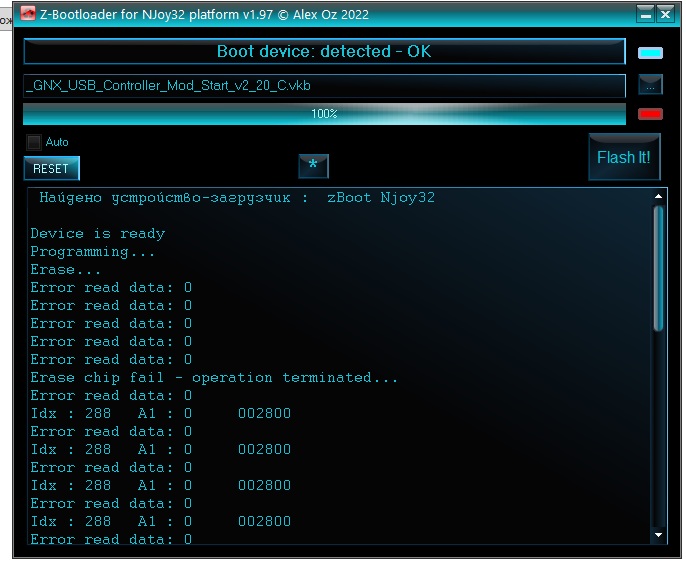
Task: Open file browser with the '...' button
Action: tap(650, 86)
